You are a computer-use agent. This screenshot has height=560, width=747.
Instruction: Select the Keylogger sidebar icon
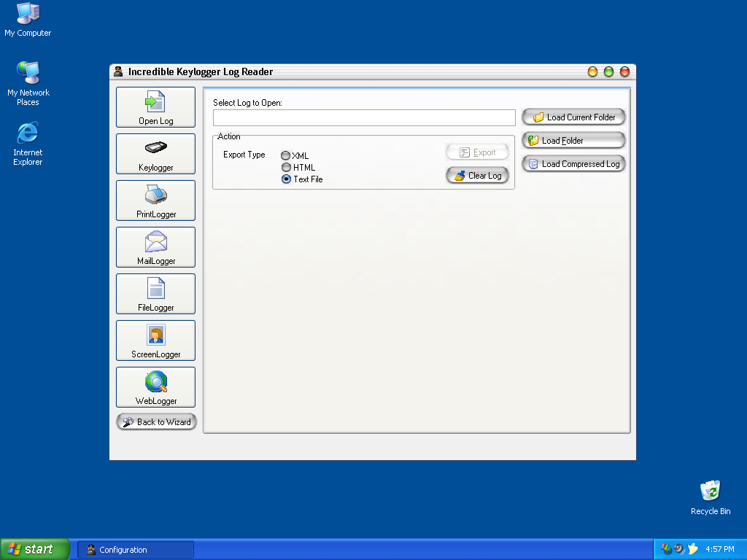coord(155,154)
